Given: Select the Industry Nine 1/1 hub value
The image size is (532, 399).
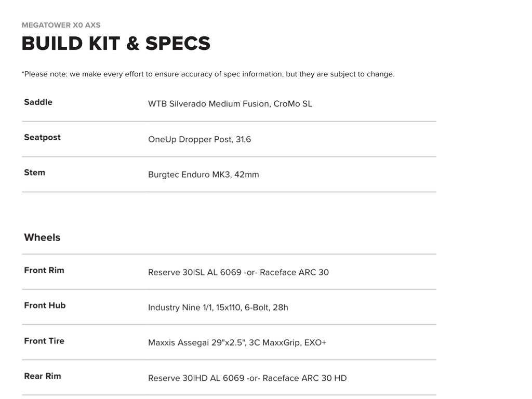Looking at the screenshot, I should coord(218,308).
